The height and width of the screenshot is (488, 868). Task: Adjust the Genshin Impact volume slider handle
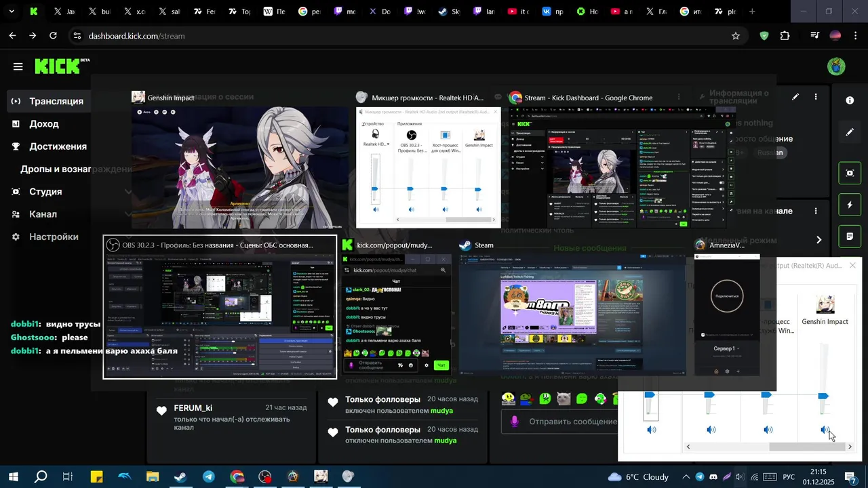(x=823, y=395)
